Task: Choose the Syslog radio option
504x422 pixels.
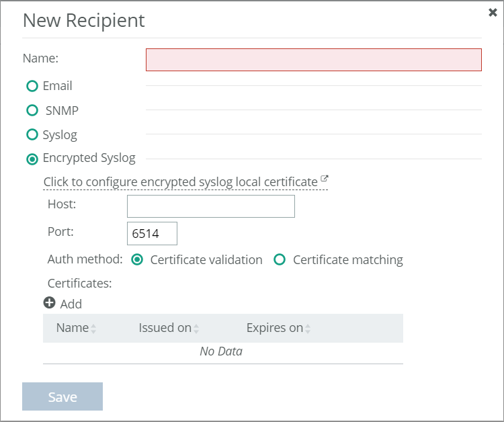Action: (32, 134)
